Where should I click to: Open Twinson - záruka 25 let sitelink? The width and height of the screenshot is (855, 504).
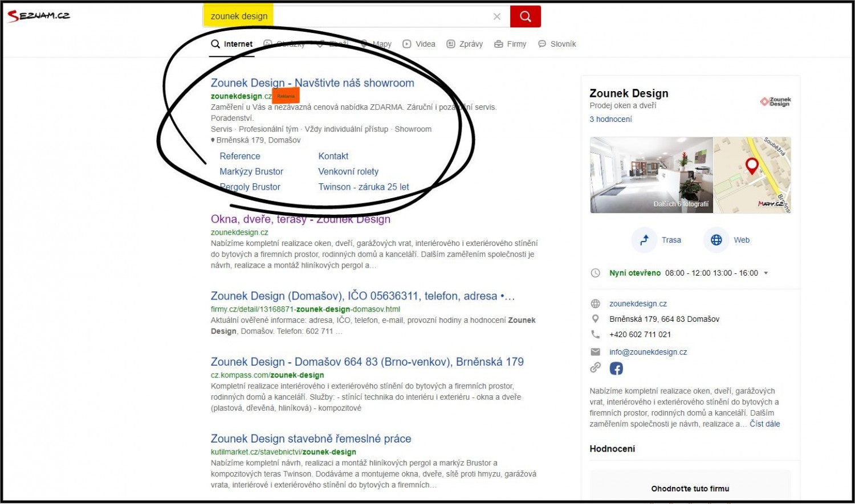(364, 187)
